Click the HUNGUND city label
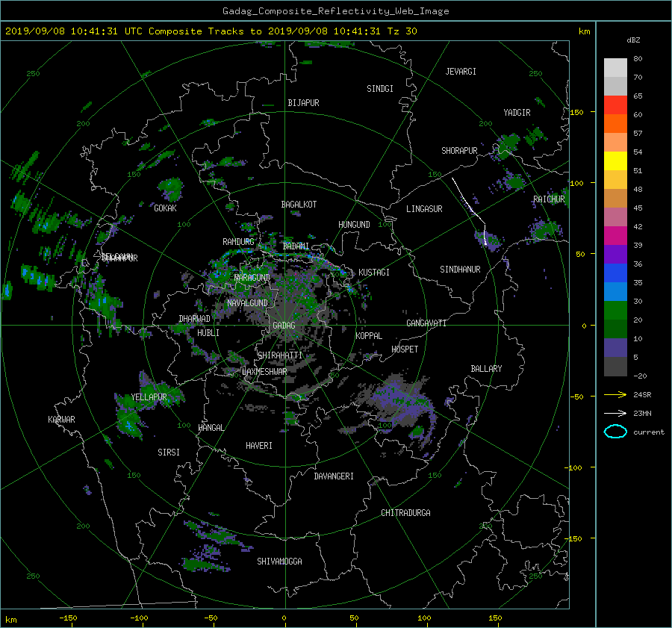Image resolution: width=672 pixels, height=628 pixels. click(354, 225)
